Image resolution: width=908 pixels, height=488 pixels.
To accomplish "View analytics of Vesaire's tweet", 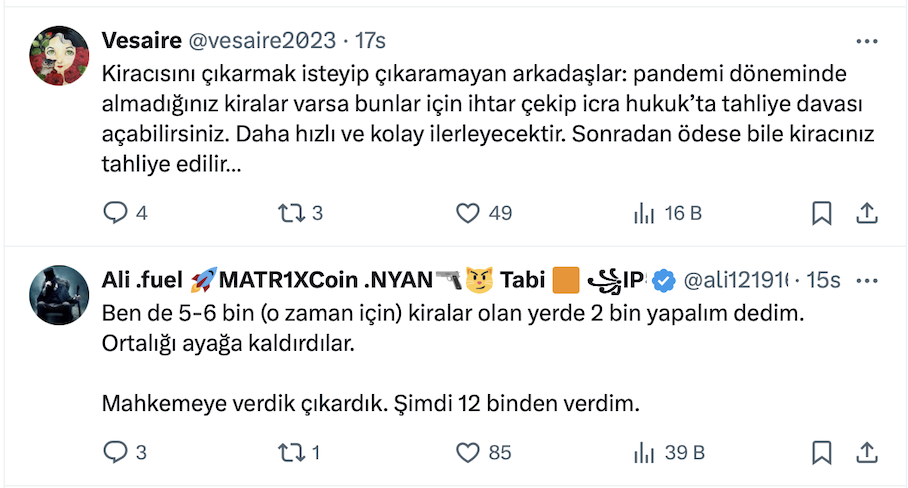I will coord(645,213).
